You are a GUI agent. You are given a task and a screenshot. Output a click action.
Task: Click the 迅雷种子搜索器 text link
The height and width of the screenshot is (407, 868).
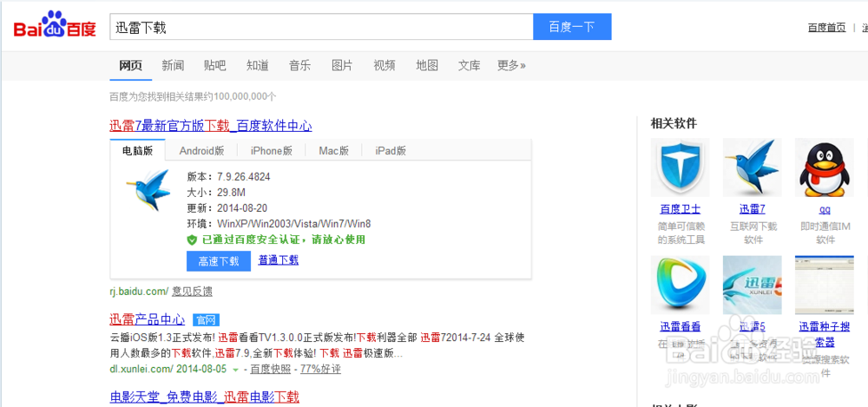[x=825, y=334]
